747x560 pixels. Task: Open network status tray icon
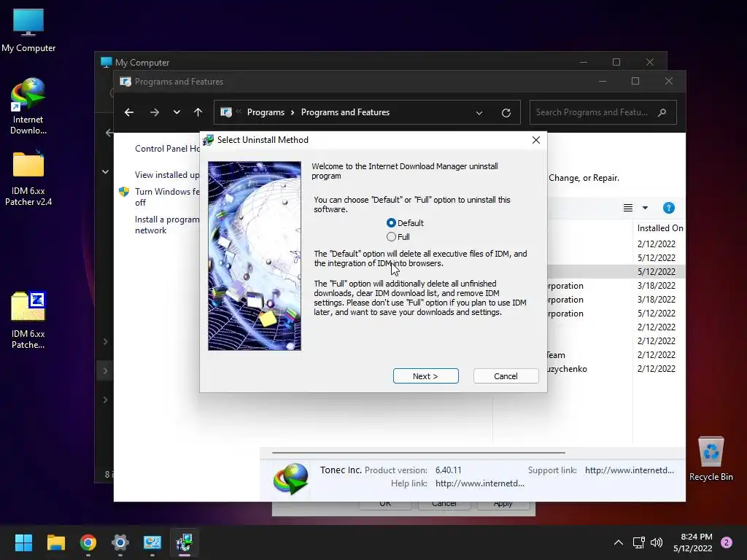pos(639,542)
